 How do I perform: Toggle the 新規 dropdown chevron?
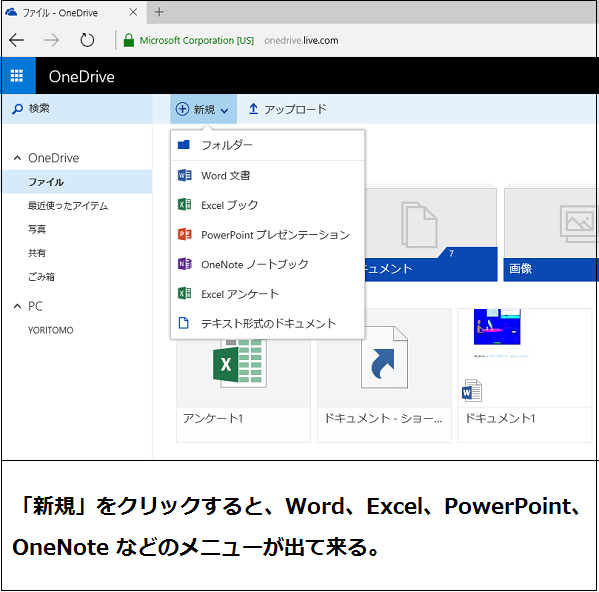225,111
